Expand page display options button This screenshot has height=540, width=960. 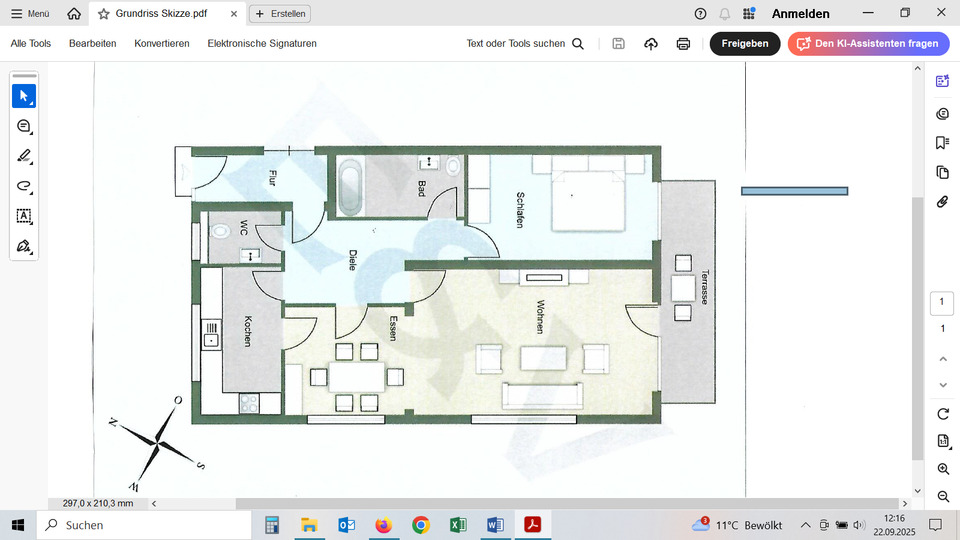[x=943, y=441]
